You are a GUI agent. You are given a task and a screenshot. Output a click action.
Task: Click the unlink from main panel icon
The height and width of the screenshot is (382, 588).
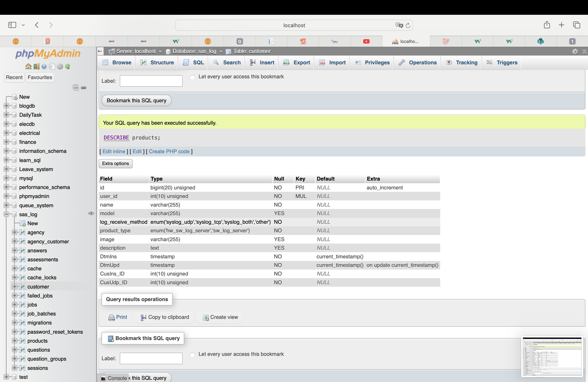click(x=84, y=88)
